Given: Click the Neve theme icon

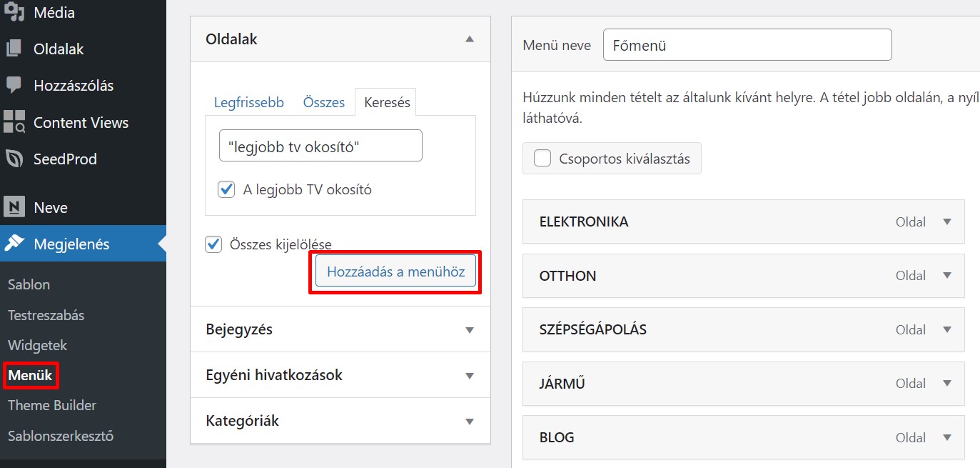Looking at the screenshot, I should click(14, 208).
